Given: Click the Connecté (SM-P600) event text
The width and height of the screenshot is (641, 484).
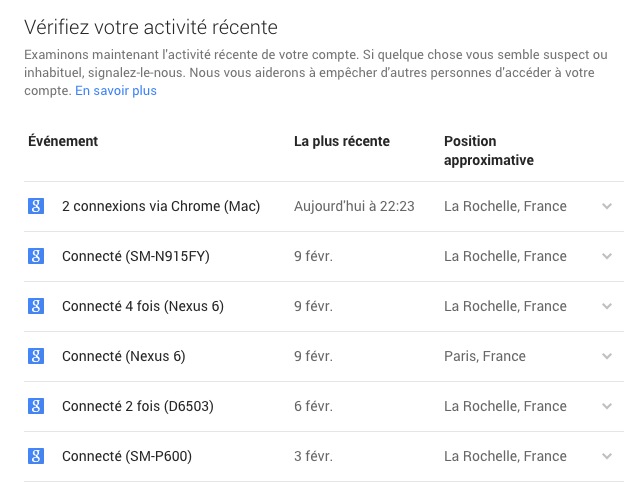Looking at the screenshot, I should point(127,456).
